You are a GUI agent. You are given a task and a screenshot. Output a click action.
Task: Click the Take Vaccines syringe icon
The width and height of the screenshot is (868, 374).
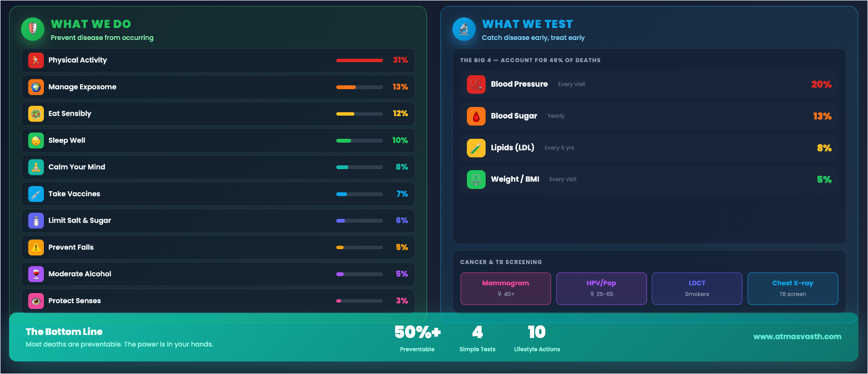pos(36,194)
